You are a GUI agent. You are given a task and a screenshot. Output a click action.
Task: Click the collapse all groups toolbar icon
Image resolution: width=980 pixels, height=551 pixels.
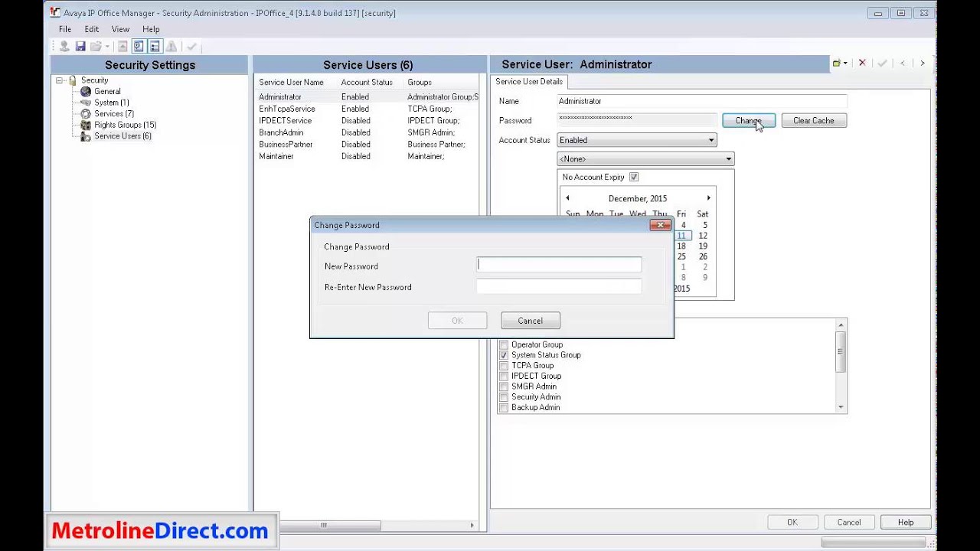[122, 47]
